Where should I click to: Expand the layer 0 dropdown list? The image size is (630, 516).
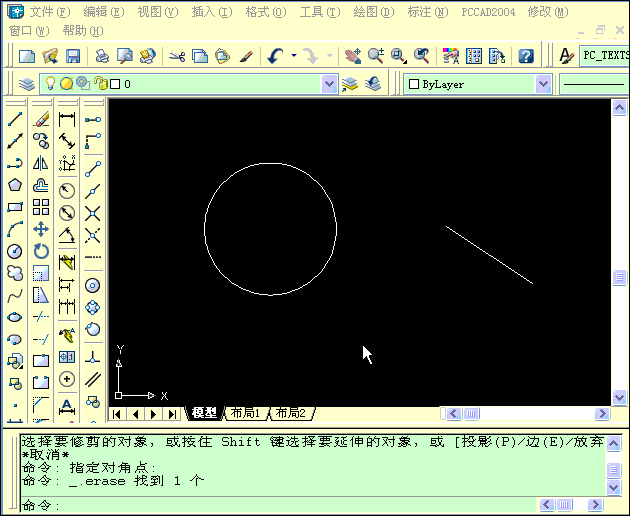tap(329, 84)
